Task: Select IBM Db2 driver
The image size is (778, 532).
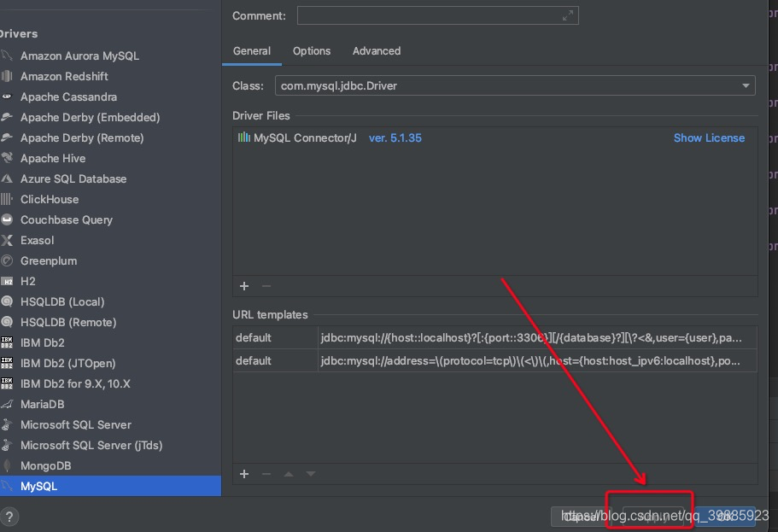Action: click(110, 343)
